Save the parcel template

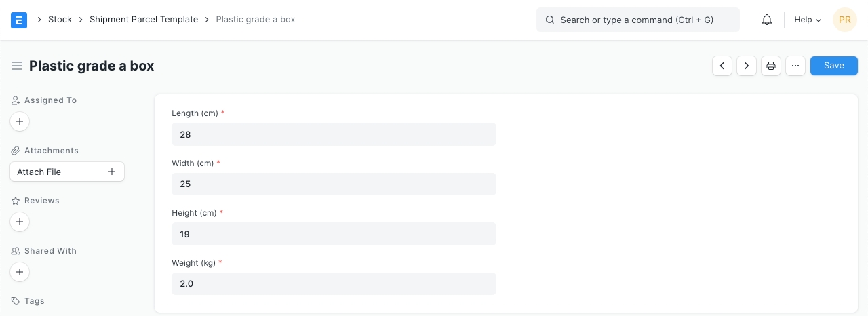pyautogui.click(x=833, y=66)
